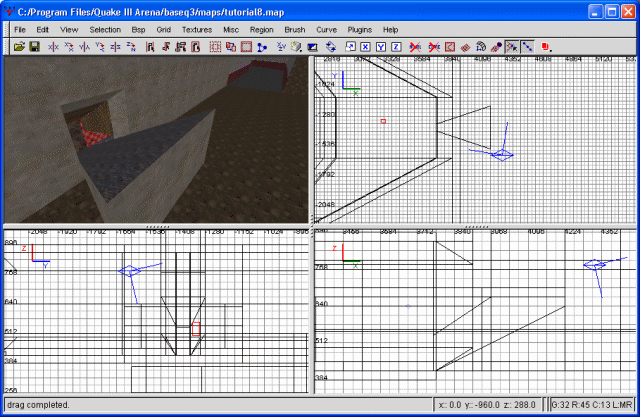
Task: Rotate the selection around the Y axis
Action: (100, 47)
